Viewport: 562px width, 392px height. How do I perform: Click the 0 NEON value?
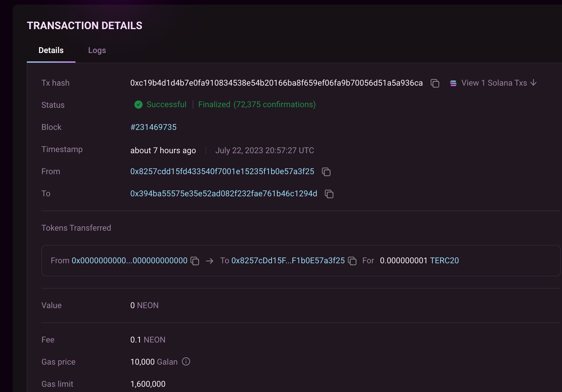pos(144,306)
